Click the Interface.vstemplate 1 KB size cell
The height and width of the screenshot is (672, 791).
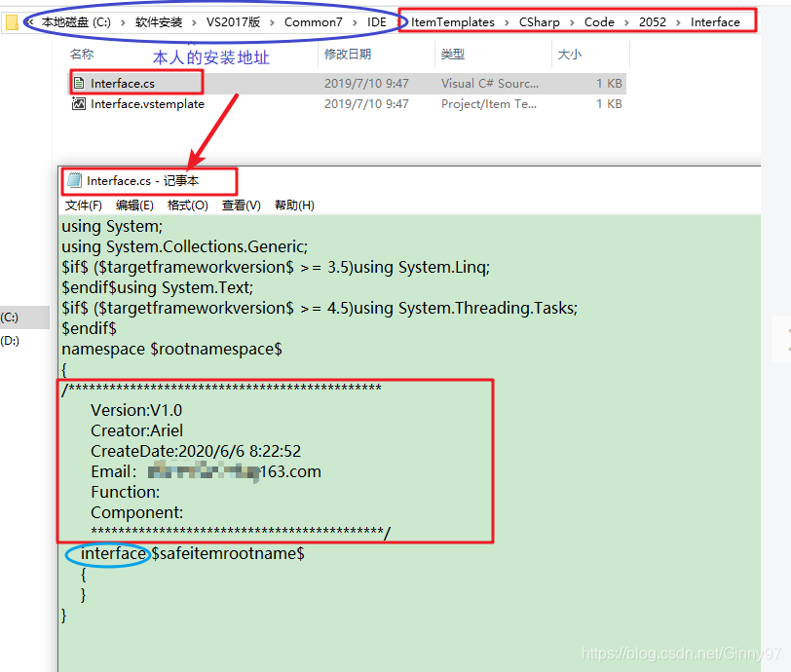point(609,104)
